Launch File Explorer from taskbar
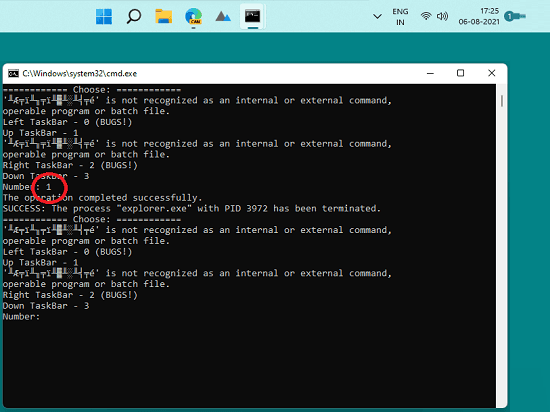 (x=164, y=16)
